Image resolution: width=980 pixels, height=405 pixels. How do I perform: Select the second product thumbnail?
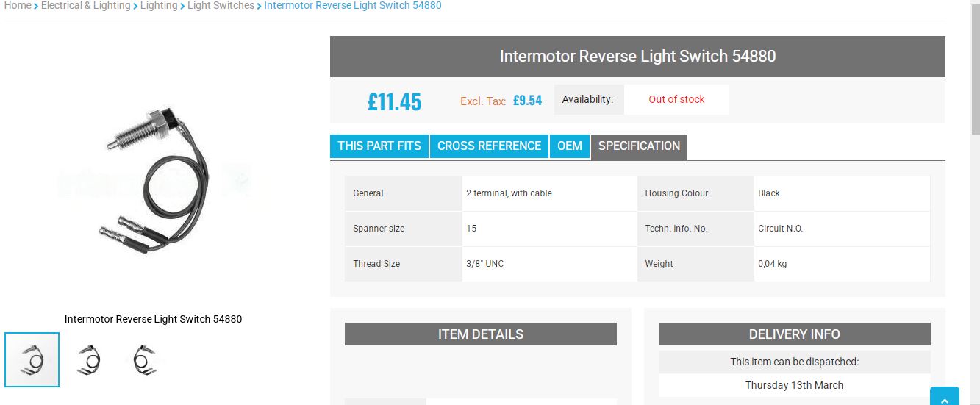click(x=89, y=359)
